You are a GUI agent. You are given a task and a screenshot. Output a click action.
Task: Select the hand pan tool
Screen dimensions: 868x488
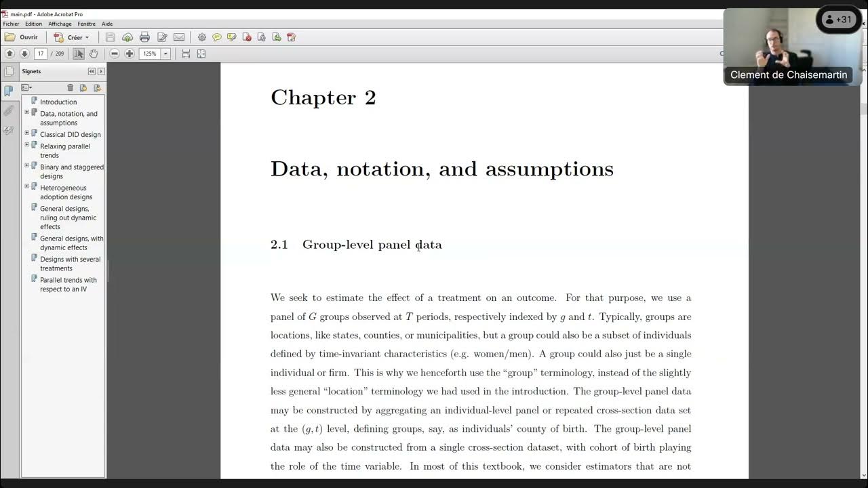[x=94, y=54]
